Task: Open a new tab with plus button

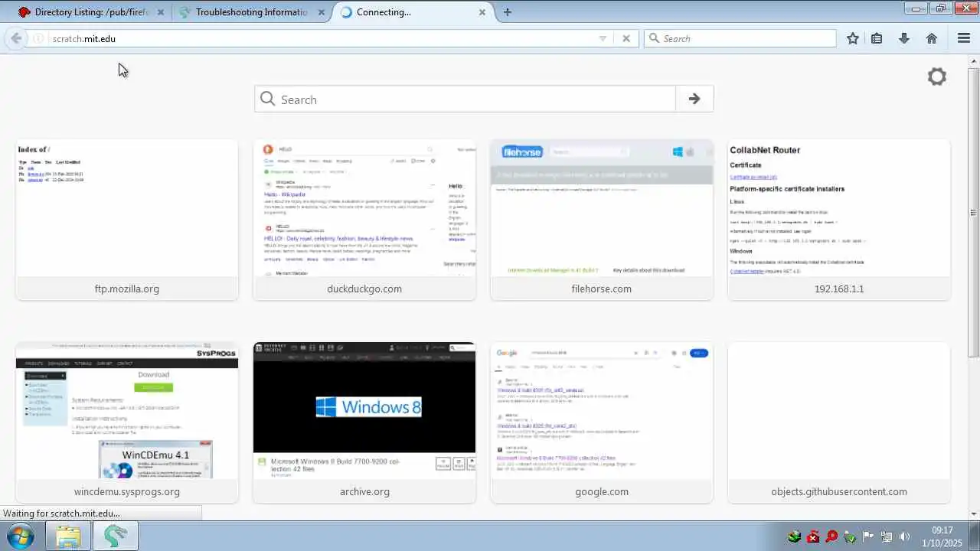Action: (508, 12)
